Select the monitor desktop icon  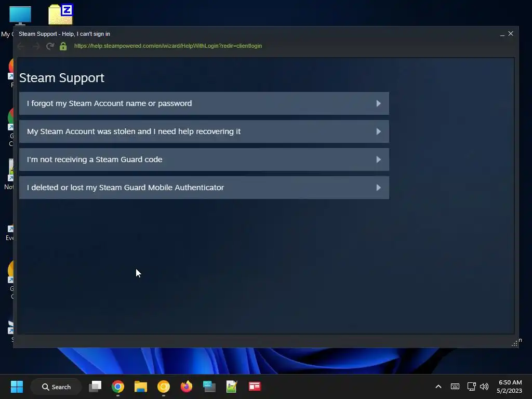click(20, 15)
